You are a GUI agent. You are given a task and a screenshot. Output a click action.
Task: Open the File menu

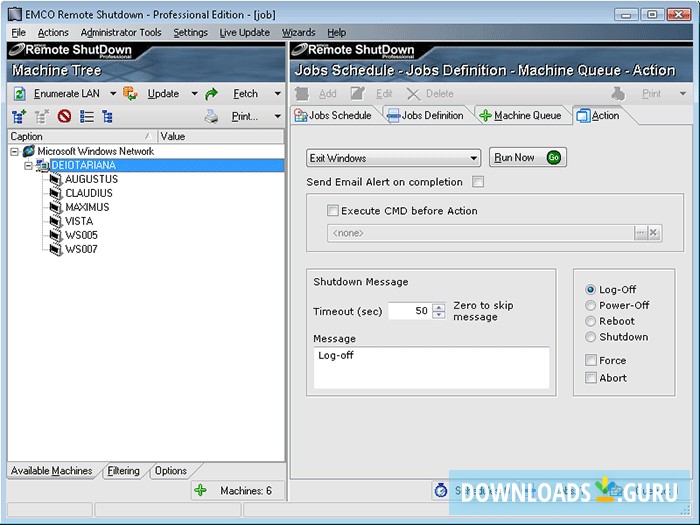[18, 33]
